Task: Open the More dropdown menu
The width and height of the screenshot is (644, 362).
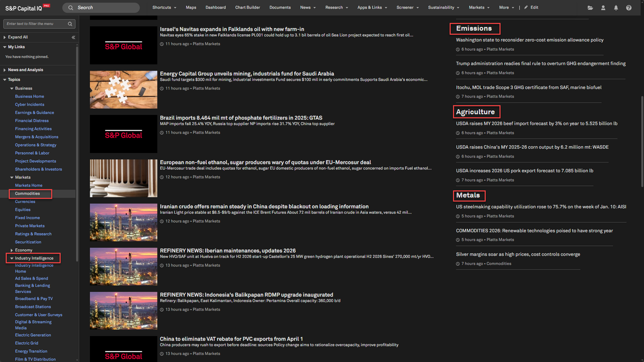Action: (506, 7)
